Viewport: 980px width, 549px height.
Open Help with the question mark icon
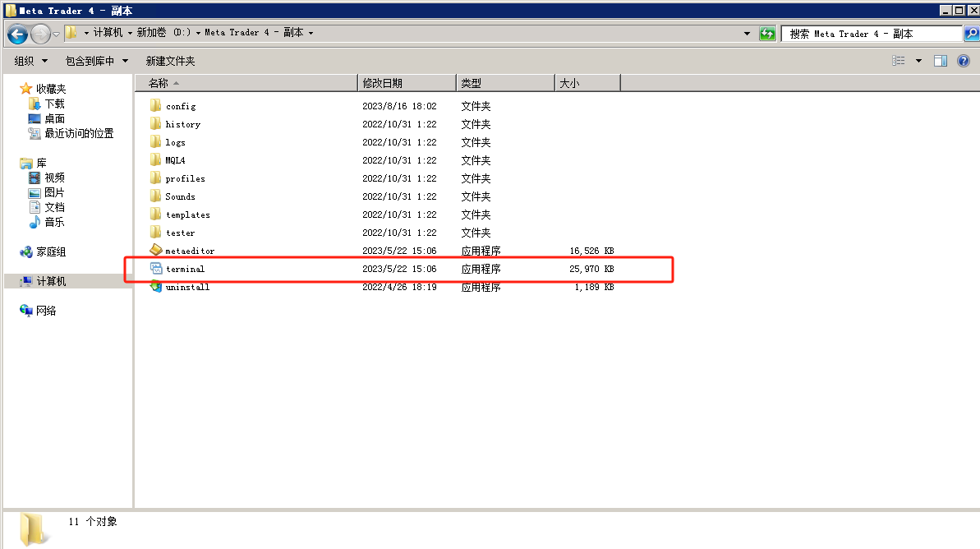click(964, 61)
